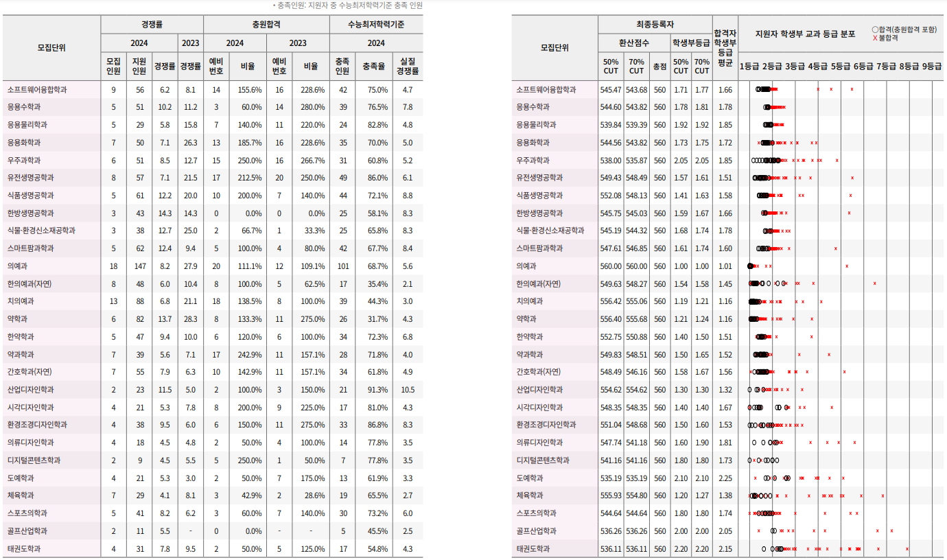This screenshot has width=947, height=560.
Task: Click the 1등급 axis label
Action: [x=749, y=66]
